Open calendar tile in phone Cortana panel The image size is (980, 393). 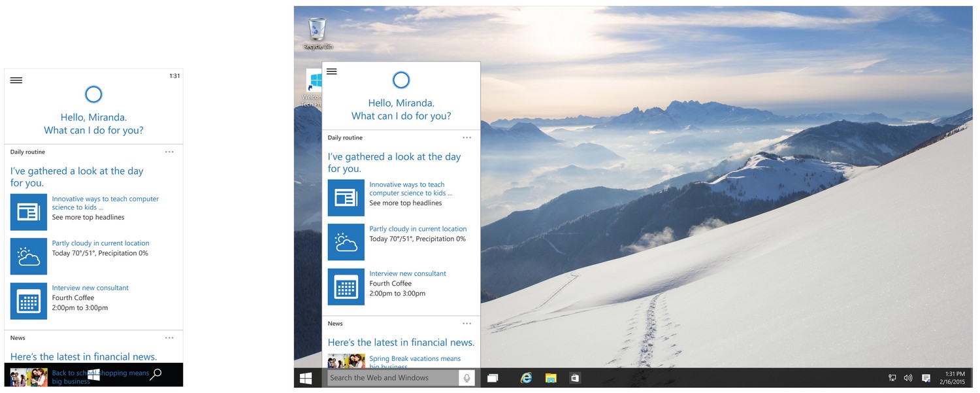point(29,301)
